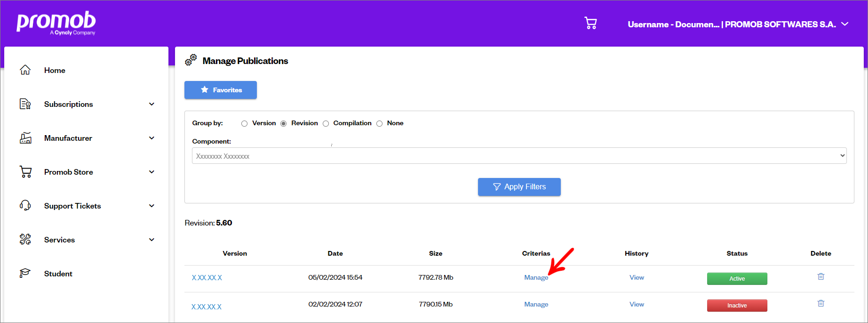Click the Apply Filters button
The image size is (868, 323).
point(519,187)
